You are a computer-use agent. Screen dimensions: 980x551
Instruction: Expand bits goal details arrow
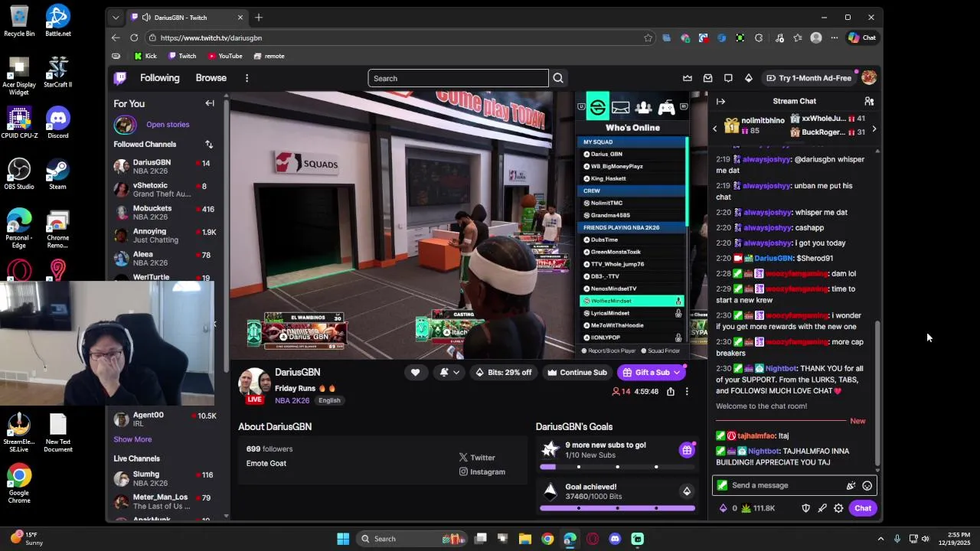coord(687,491)
